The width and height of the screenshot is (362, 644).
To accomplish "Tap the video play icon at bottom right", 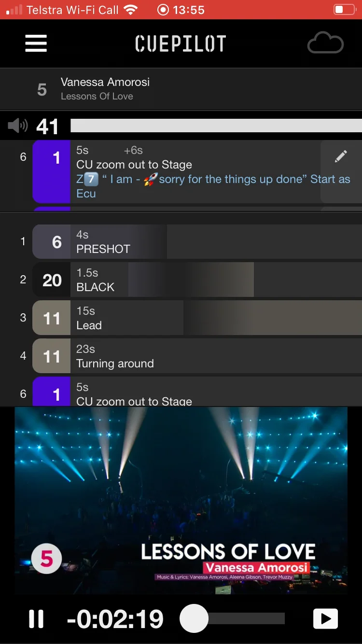I will click(325, 619).
